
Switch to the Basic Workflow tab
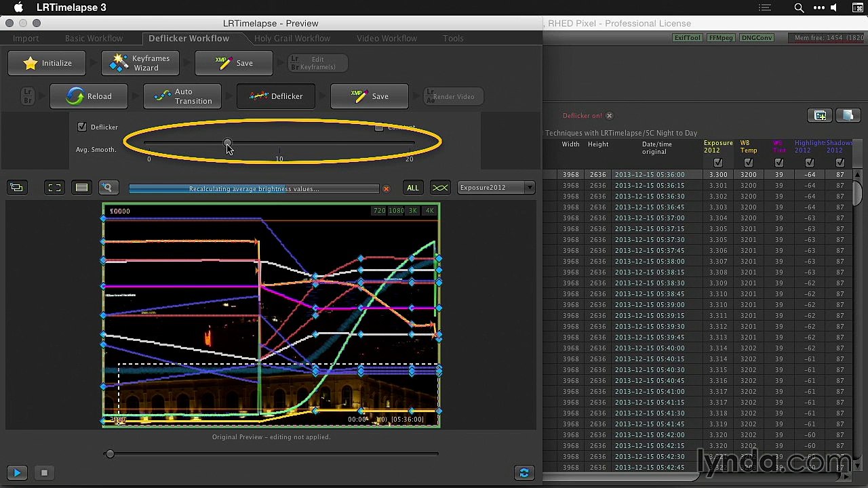pos(94,39)
